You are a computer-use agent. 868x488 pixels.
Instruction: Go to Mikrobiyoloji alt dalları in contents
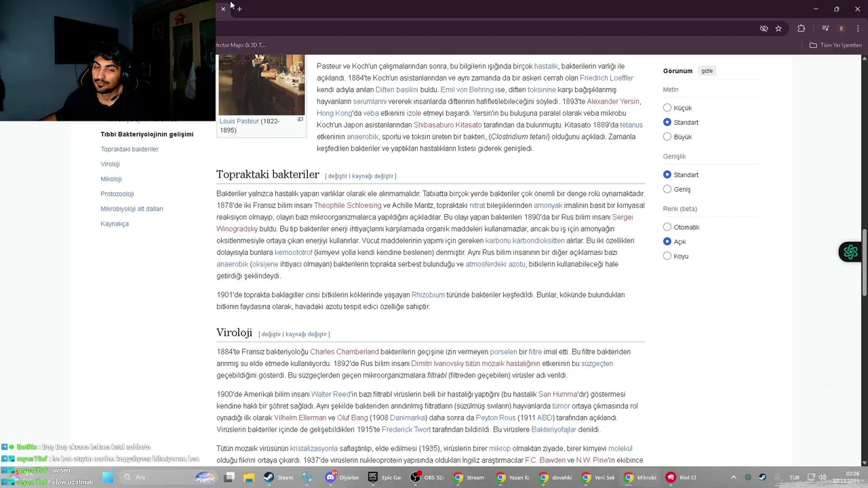click(x=132, y=209)
